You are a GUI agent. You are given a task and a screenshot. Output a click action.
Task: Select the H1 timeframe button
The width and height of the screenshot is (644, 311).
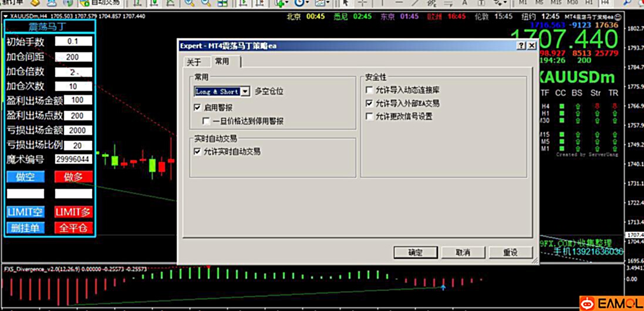coord(588,3)
